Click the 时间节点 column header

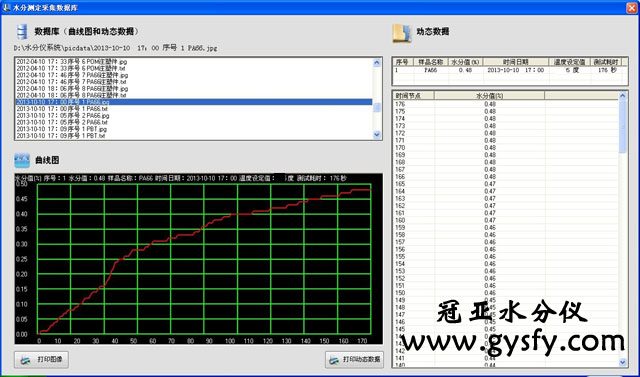[414, 96]
